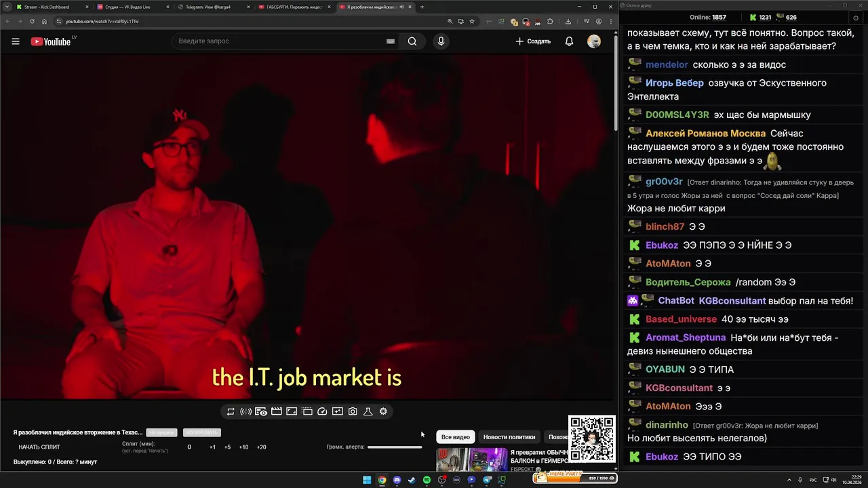Show hidden system tray icons chevron
Image resolution: width=868 pixels, height=488 pixels.
click(x=789, y=480)
